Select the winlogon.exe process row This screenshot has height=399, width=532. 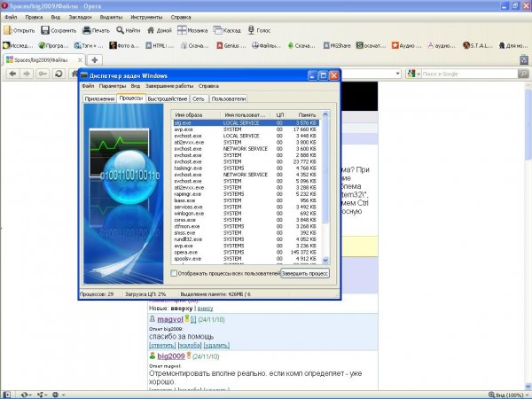(246, 214)
